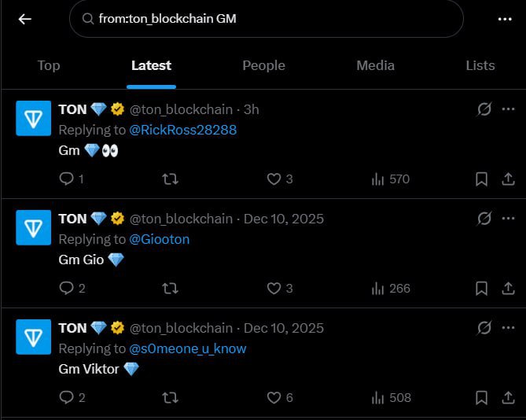Open the Media tab

tap(376, 65)
